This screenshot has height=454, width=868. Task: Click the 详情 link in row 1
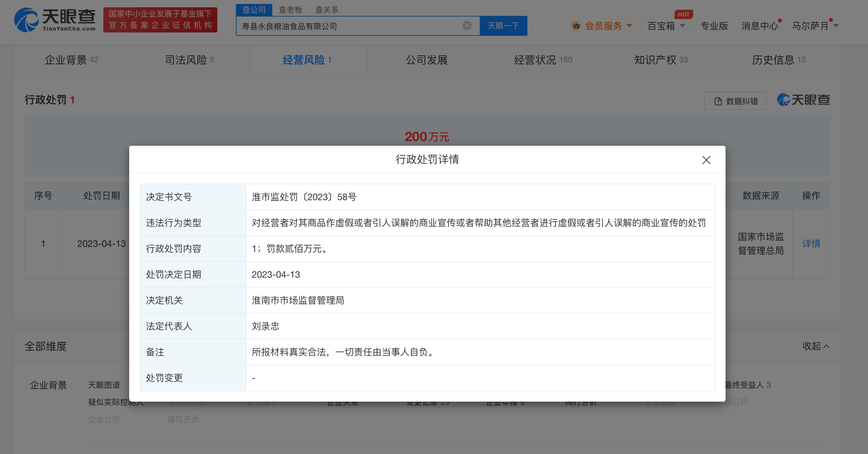811,244
